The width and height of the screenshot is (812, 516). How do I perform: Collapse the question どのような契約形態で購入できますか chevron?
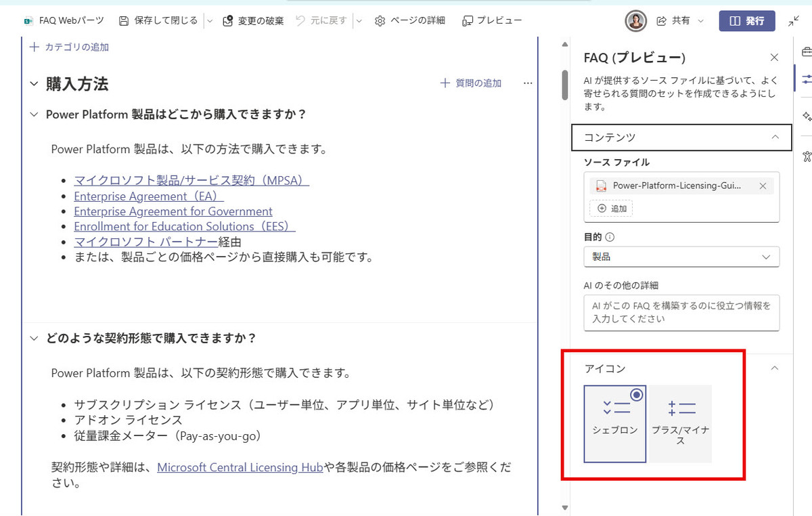[x=34, y=338]
